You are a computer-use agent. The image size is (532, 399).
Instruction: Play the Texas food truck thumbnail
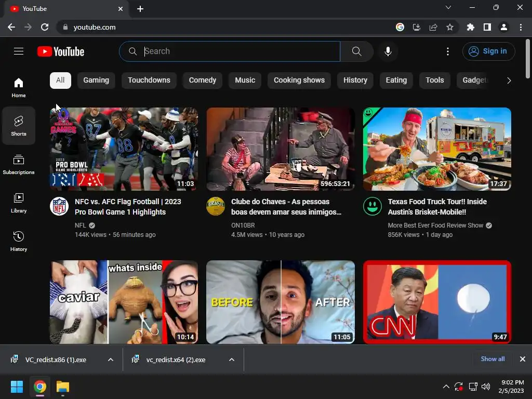437,149
